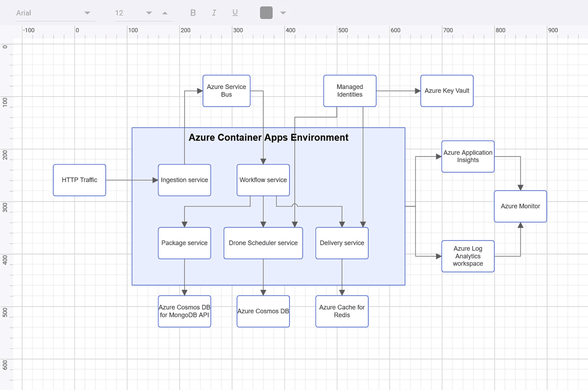The width and height of the screenshot is (588, 390).
Task: Toggle Underline formatting
Action: coord(235,13)
